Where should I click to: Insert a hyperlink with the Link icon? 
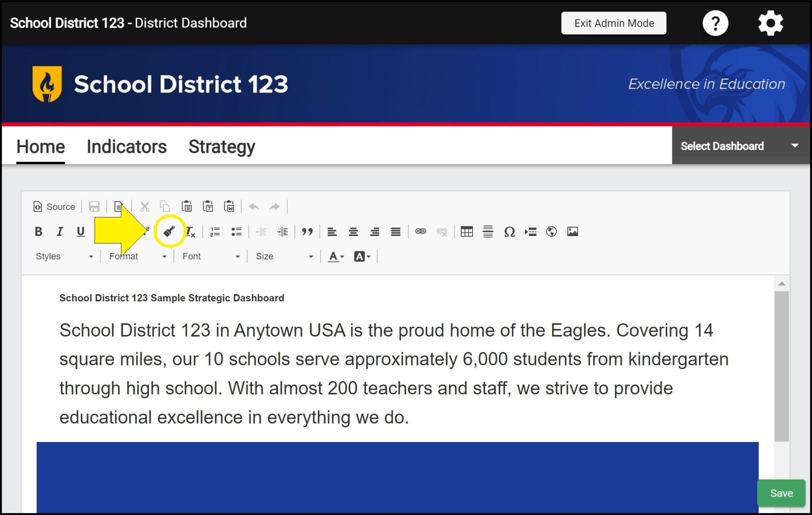[421, 232]
